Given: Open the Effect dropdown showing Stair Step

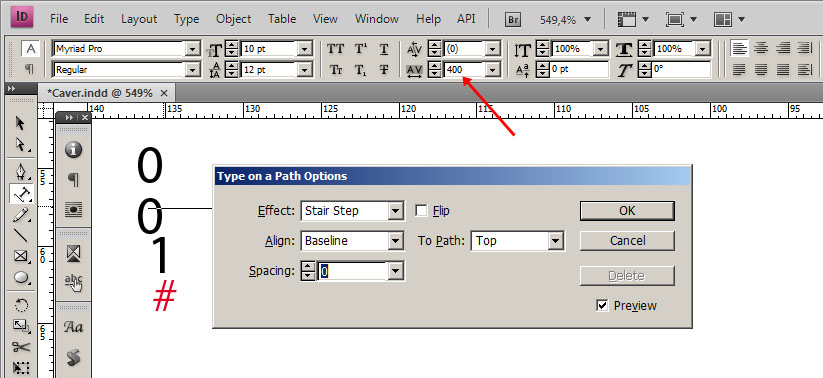Looking at the screenshot, I should pos(352,211).
